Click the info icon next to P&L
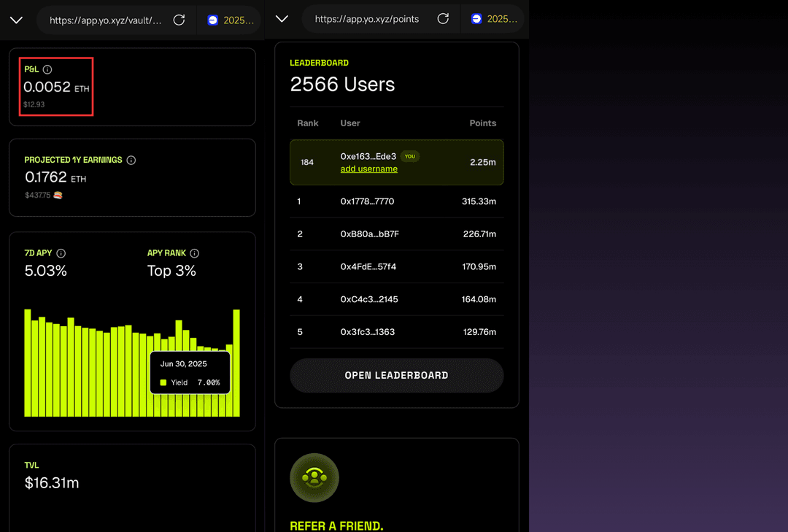The width and height of the screenshot is (788, 532). tap(47, 69)
